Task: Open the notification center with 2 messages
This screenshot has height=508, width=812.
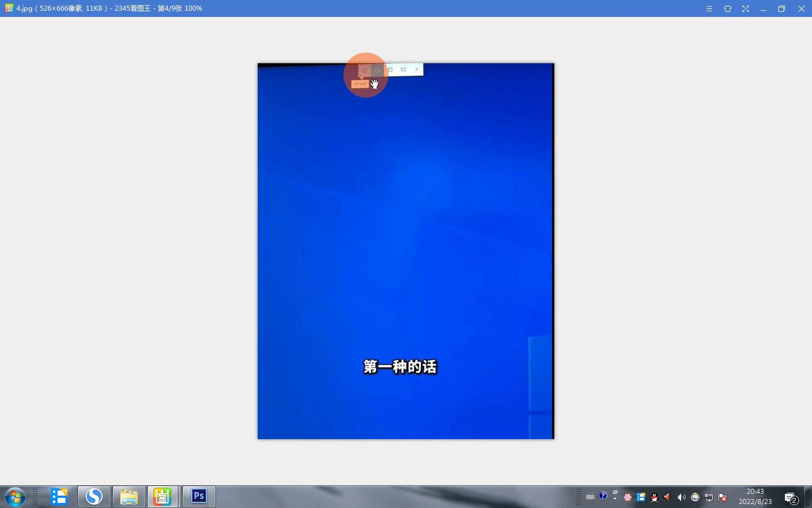Action: (791, 498)
